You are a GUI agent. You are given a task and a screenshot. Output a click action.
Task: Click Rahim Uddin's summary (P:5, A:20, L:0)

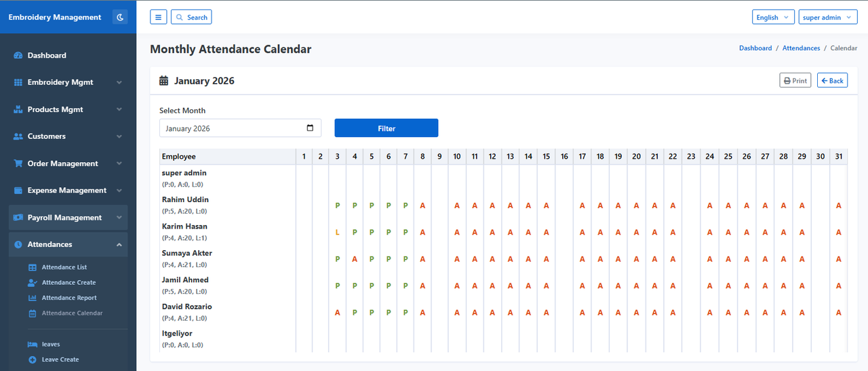[x=184, y=211]
